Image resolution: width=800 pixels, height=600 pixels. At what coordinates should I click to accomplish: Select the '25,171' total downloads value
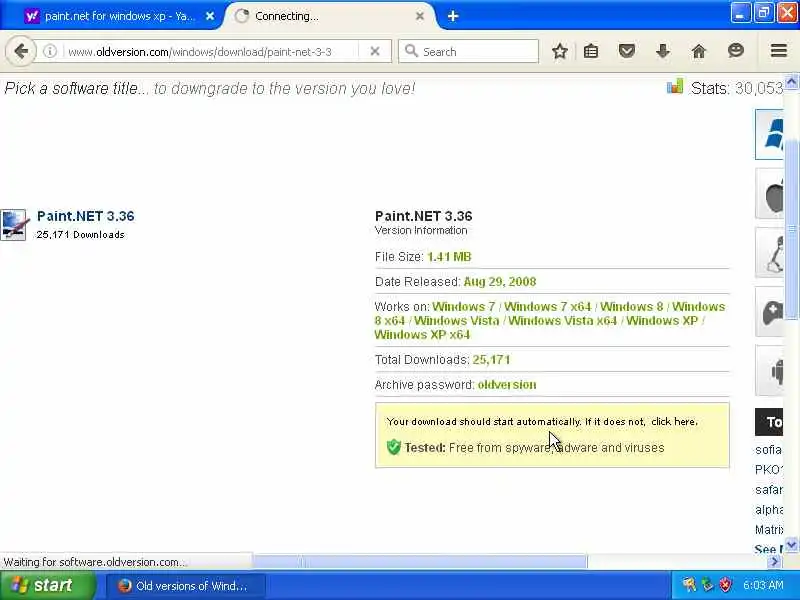coord(491,360)
